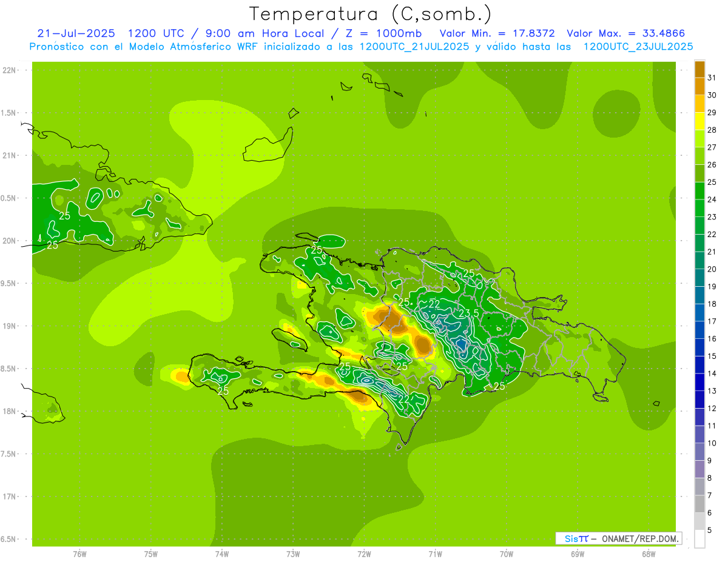Click colorbar label "10"
The height and width of the screenshot is (562, 728).
[x=712, y=443]
